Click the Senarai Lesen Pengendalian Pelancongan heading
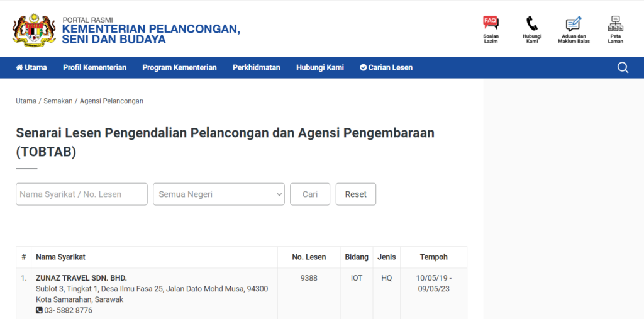This screenshot has width=644, height=319. 225,142
